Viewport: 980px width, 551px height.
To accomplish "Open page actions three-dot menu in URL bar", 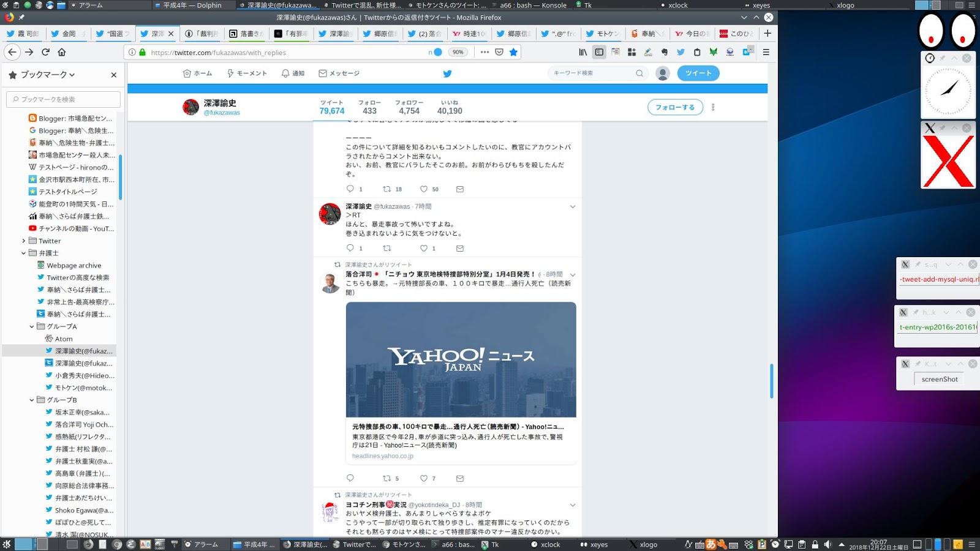I will pyautogui.click(x=484, y=52).
